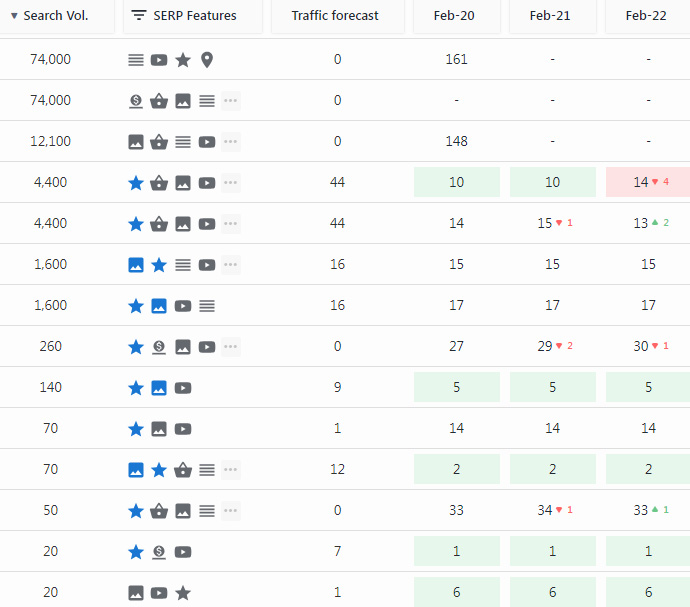Screen dimensions: 690x607
Task: Click the 260 search volume cell
Action: 51,346
